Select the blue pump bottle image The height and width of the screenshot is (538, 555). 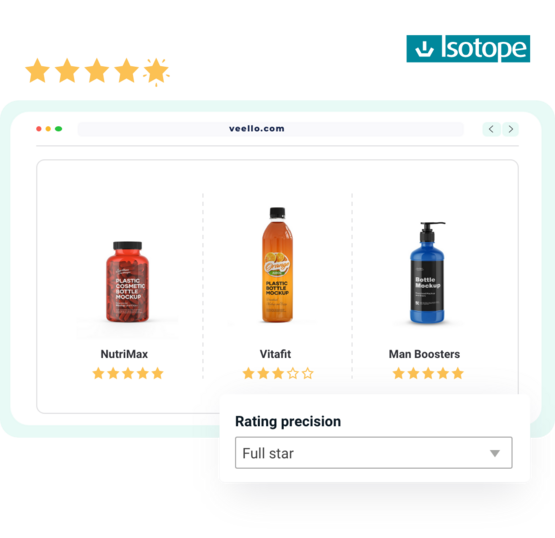click(x=428, y=273)
